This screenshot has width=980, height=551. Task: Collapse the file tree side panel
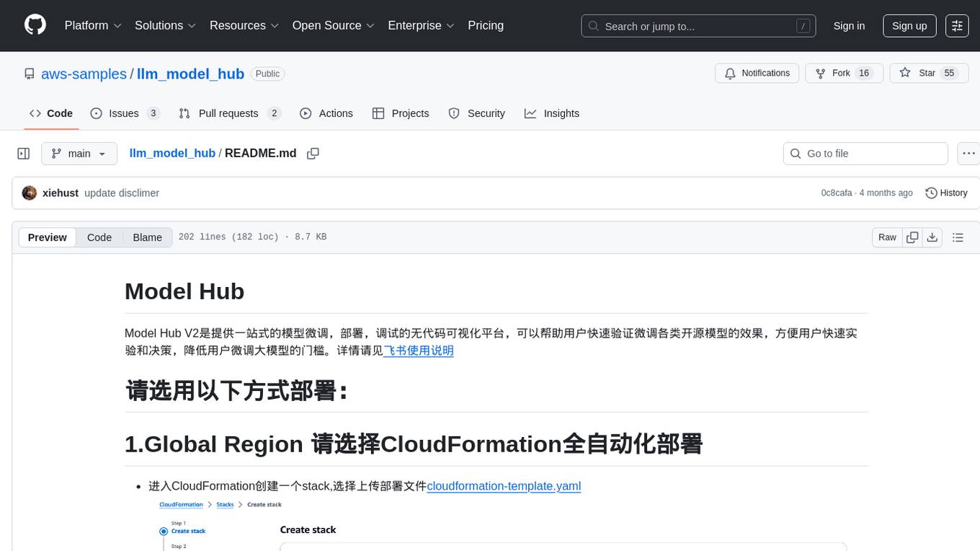pyautogui.click(x=24, y=154)
